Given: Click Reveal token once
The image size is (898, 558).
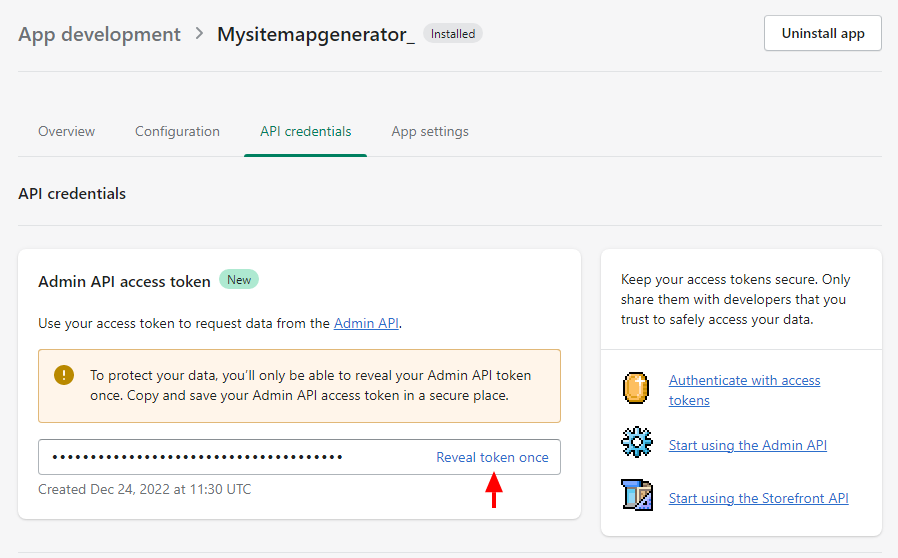Looking at the screenshot, I should 493,457.
